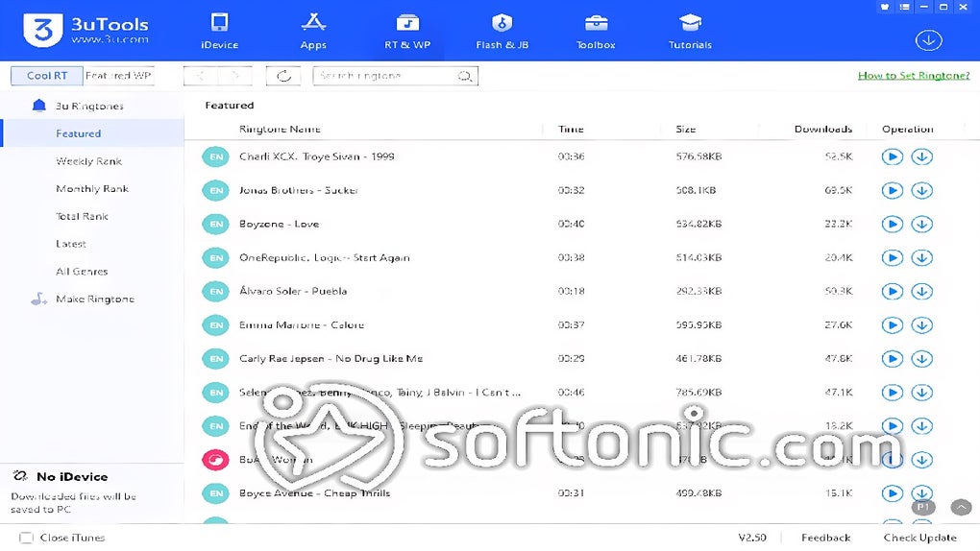Play Jonas Brothers - Sucker ringtone
980x551 pixels.
pos(892,190)
